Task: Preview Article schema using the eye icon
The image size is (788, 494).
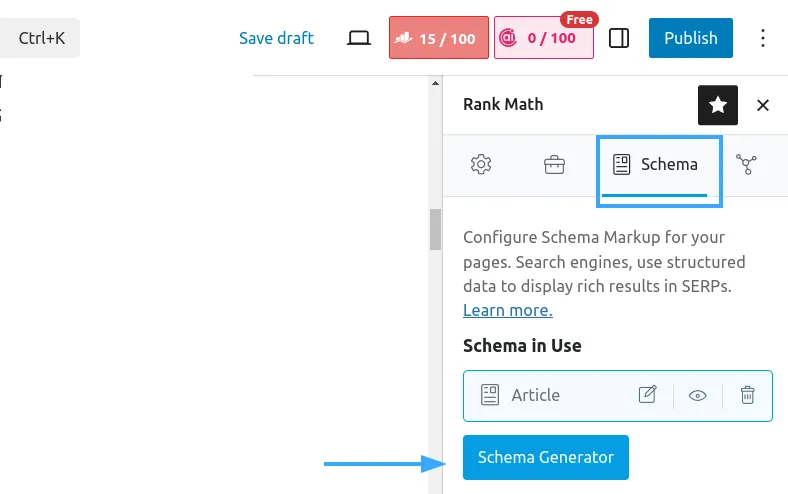Action: (697, 395)
